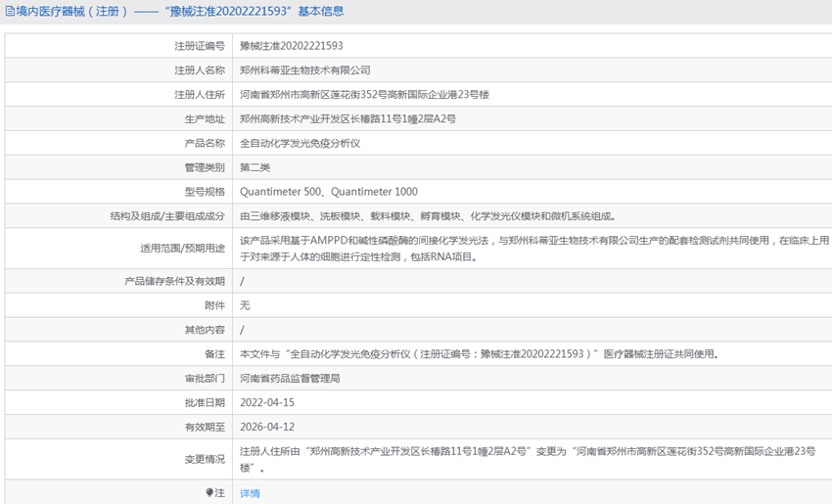Click the 变更情况 label
This screenshot has height=504, width=832.
pos(205,459)
